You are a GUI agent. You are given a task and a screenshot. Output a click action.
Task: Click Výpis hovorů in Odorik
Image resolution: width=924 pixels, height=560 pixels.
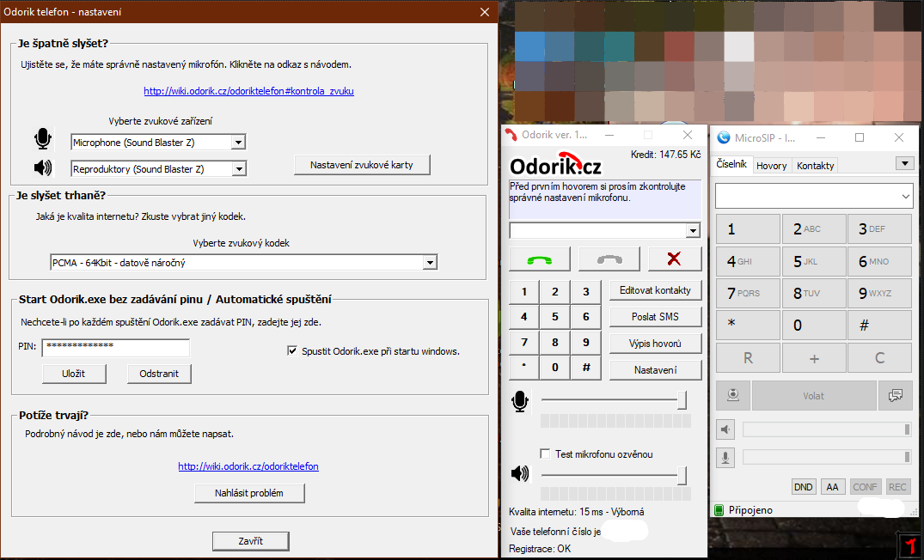655,344
